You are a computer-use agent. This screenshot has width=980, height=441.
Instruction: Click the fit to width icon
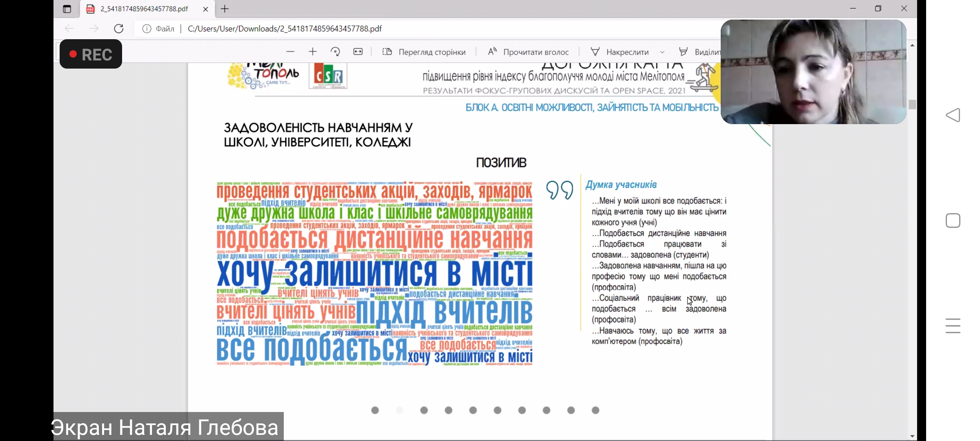coord(358,52)
